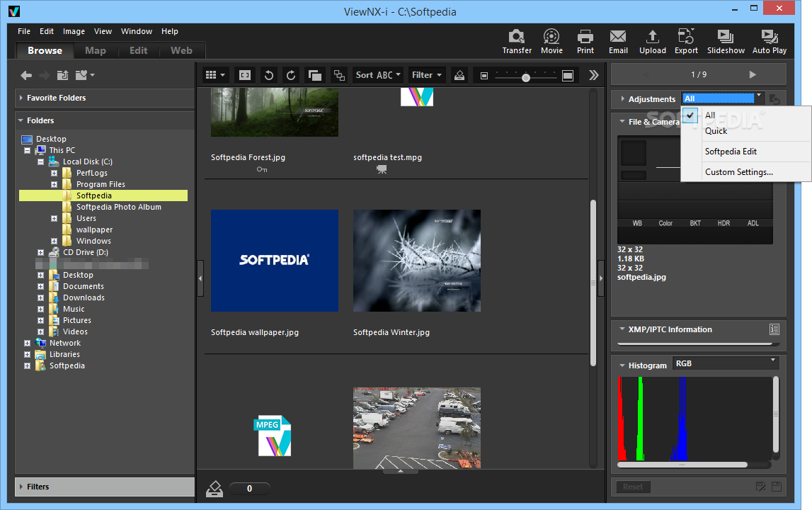This screenshot has width=812, height=510.
Task: Open the Adjustments All combo box
Action: pos(722,98)
